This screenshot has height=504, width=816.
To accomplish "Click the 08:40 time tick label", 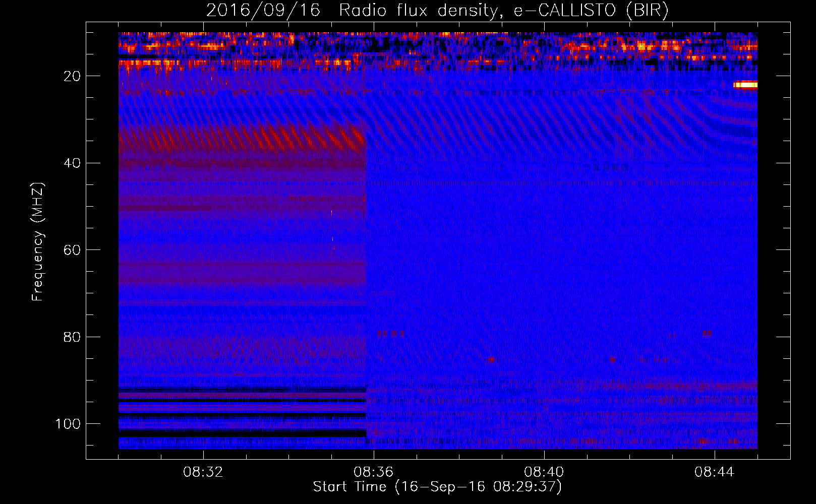I will pyautogui.click(x=544, y=472).
